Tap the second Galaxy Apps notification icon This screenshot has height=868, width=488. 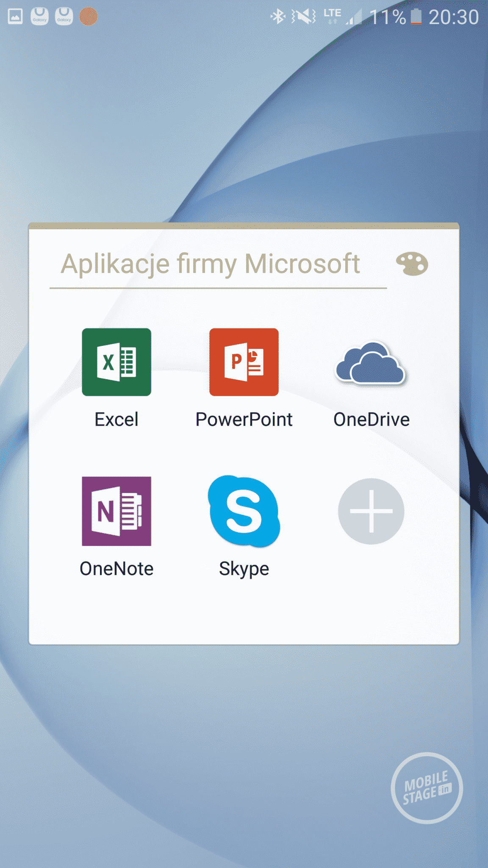coord(64,17)
